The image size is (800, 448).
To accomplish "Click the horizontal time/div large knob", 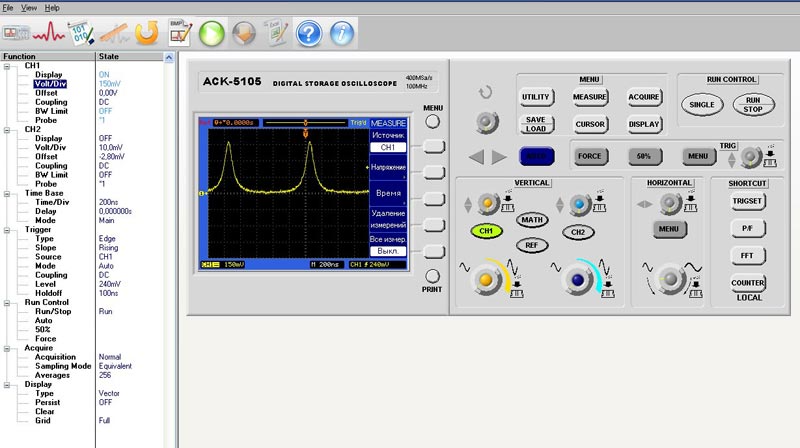I will (670, 279).
